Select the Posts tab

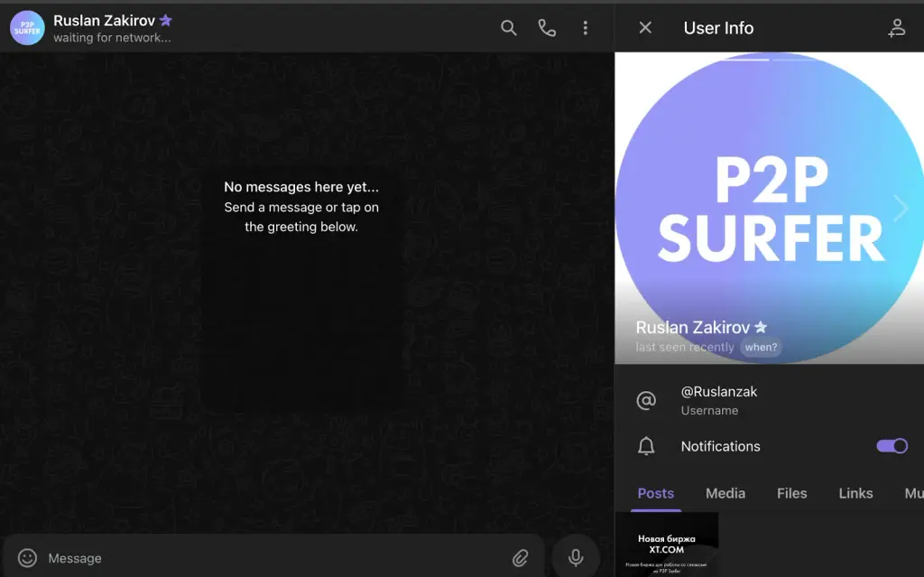(x=656, y=493)
